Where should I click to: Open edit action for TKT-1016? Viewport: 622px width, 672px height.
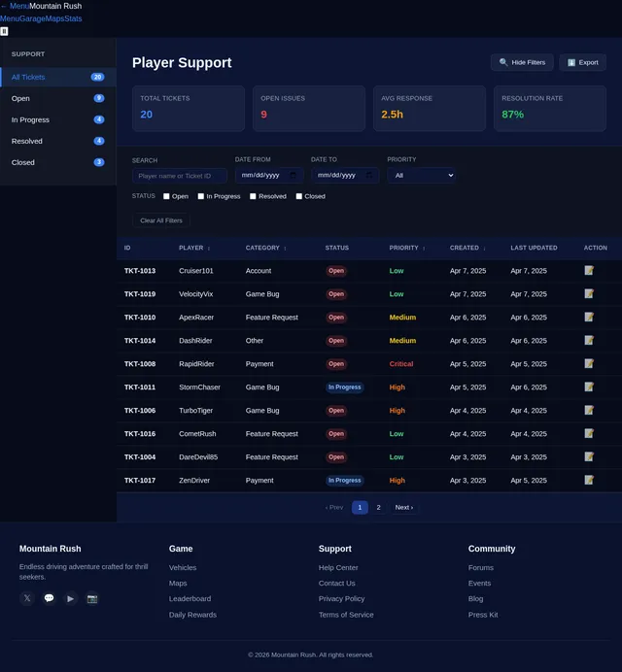589,433
